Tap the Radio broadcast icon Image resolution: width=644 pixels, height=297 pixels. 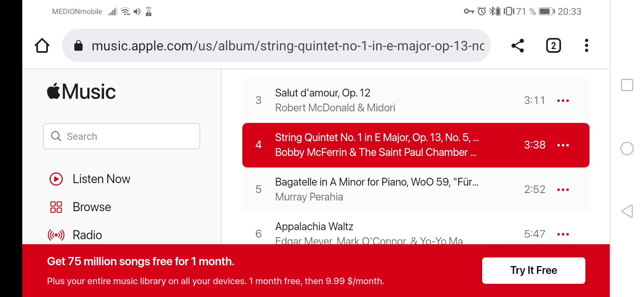pos(56,235)
